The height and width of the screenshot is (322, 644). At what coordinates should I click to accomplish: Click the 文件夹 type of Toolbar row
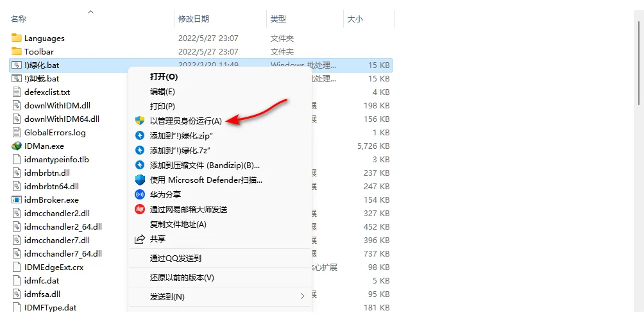282,52
